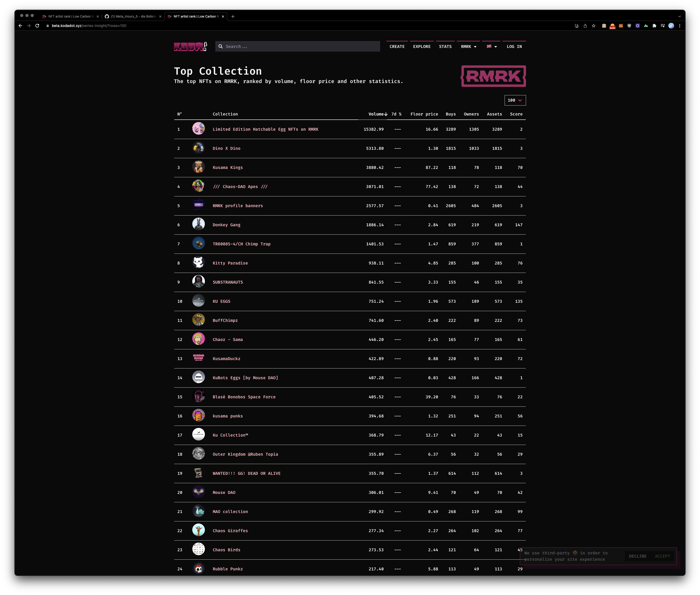The height and width of the screenshot is (595, 700).
Task: Sort table by Owners column header
Action: coord(471,114)
